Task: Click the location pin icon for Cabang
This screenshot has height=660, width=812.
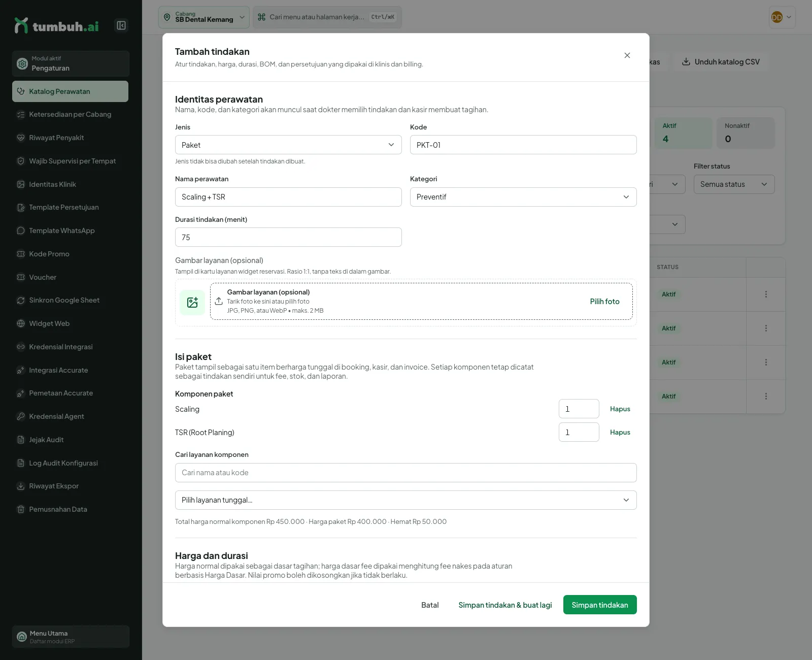Action: click(x=167, y=17)
